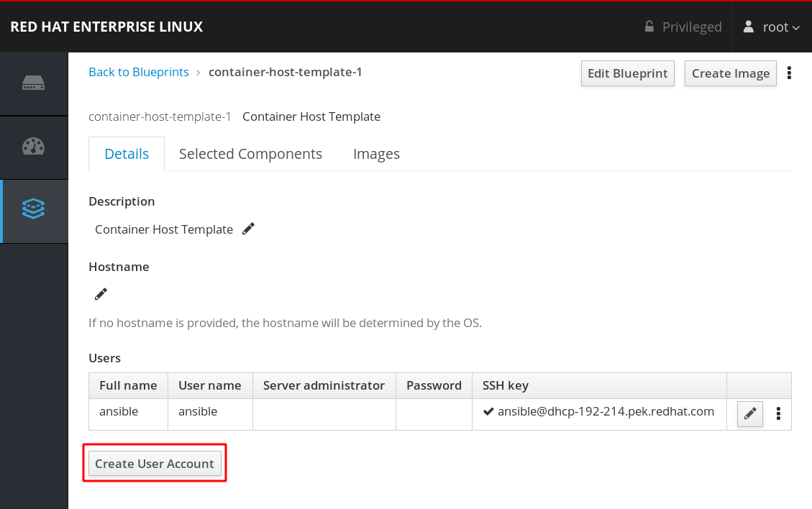Image resolution: width=812 pixels, height=509 pixels.
Task: Edit the ansible user account
Action: [749, 414]
